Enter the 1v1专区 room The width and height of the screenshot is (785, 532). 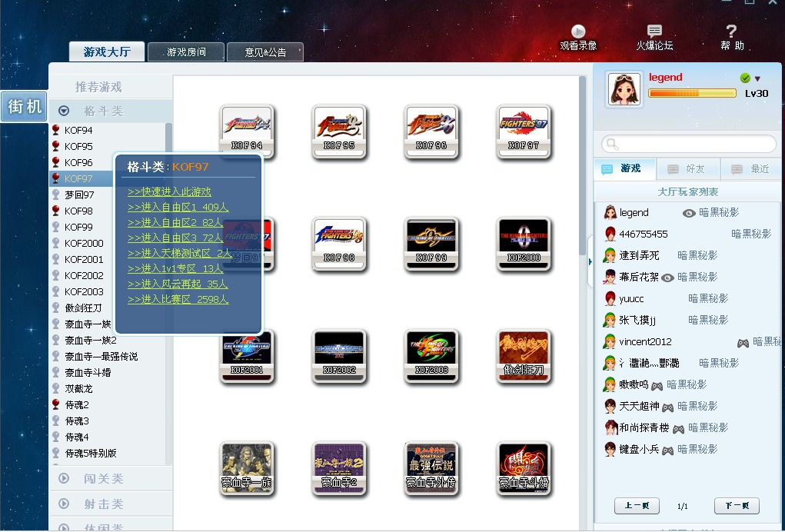pyautogui.click(x=175, y=269)
